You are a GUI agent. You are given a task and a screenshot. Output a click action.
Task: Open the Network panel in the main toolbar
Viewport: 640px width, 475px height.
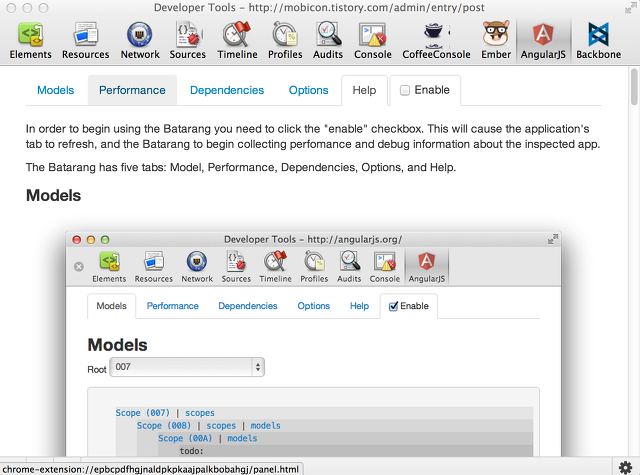tap(140, 41)
